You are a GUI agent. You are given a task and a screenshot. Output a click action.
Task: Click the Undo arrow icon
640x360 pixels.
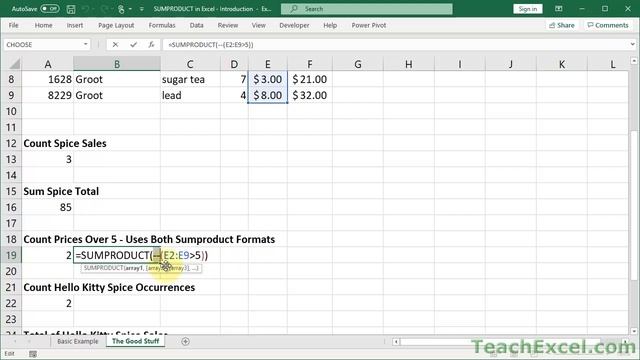click(x=85, y=9)
